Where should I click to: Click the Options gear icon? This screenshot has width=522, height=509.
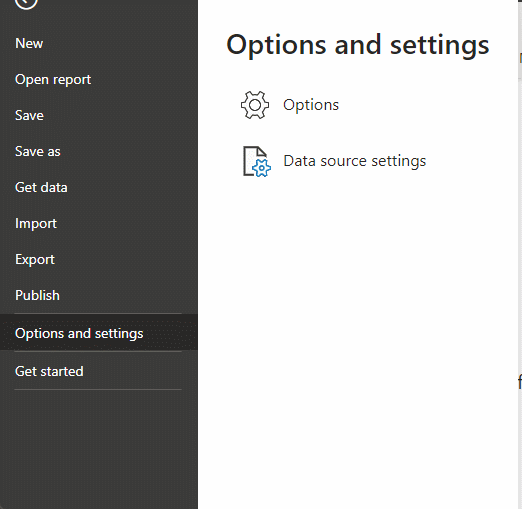click(x=255, y=105)
